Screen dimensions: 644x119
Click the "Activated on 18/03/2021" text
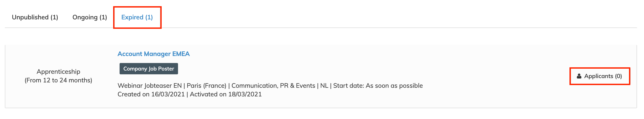[225, 94]
